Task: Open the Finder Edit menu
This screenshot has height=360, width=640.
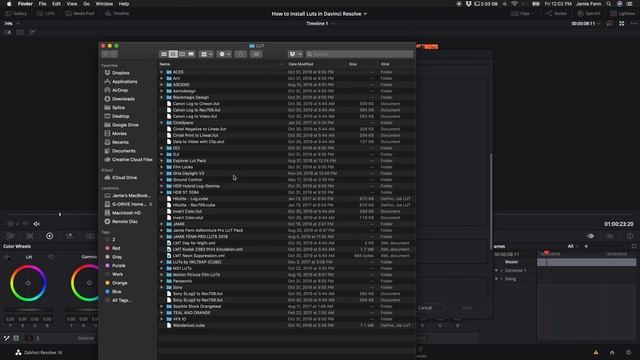Action: (56, 4)
